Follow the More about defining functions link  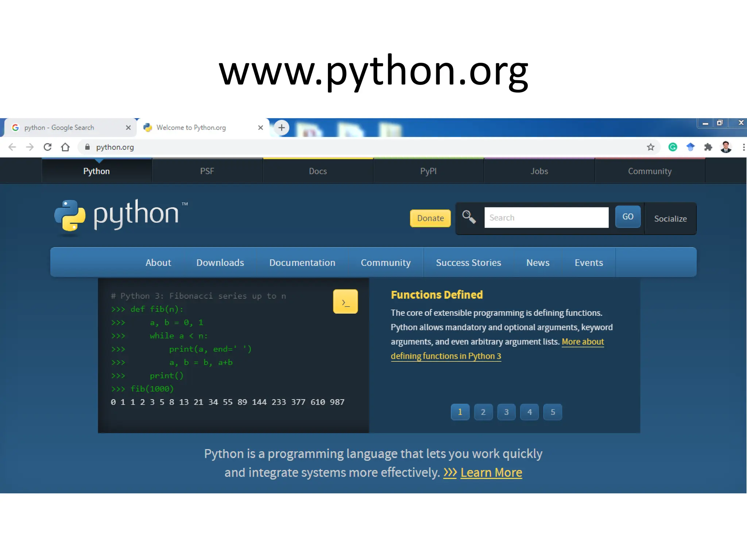446,356
